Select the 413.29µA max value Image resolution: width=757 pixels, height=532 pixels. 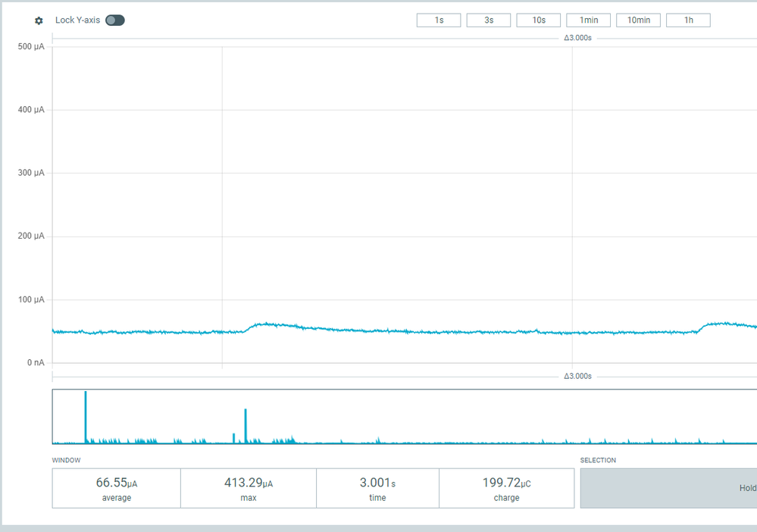click(x=248, y=483)
